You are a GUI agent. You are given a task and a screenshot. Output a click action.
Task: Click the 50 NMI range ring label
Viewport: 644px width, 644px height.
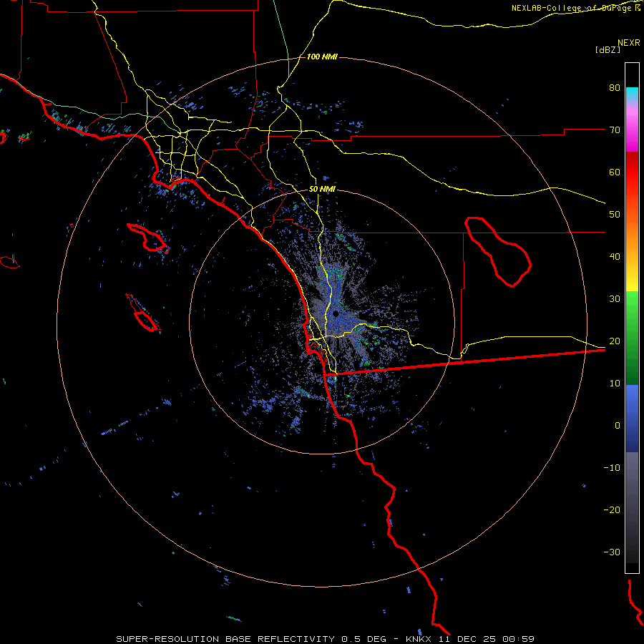322,190
